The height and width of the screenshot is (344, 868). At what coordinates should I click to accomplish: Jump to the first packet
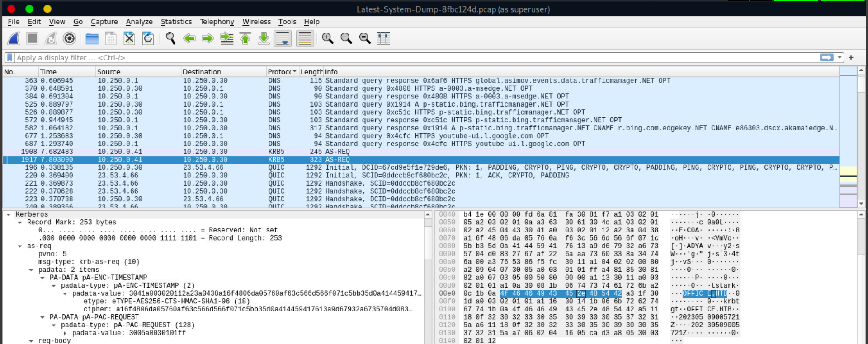tap(245, 38)
